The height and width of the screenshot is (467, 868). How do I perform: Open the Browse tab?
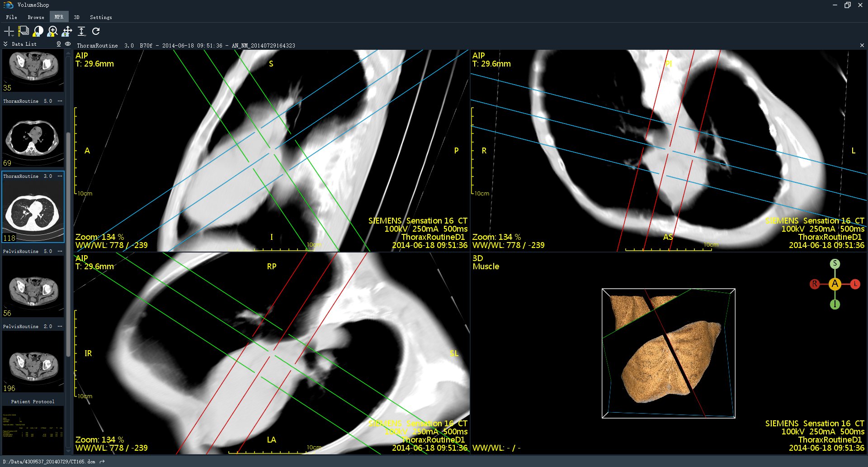click(36, 17)
